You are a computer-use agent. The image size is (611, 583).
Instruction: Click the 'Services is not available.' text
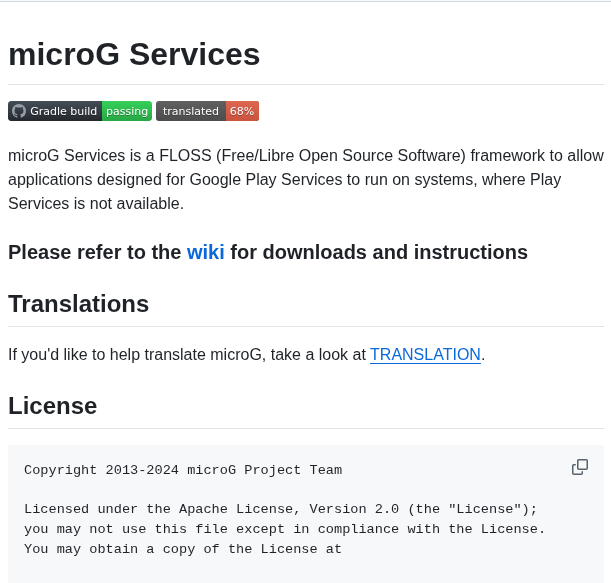pos(96,203)
